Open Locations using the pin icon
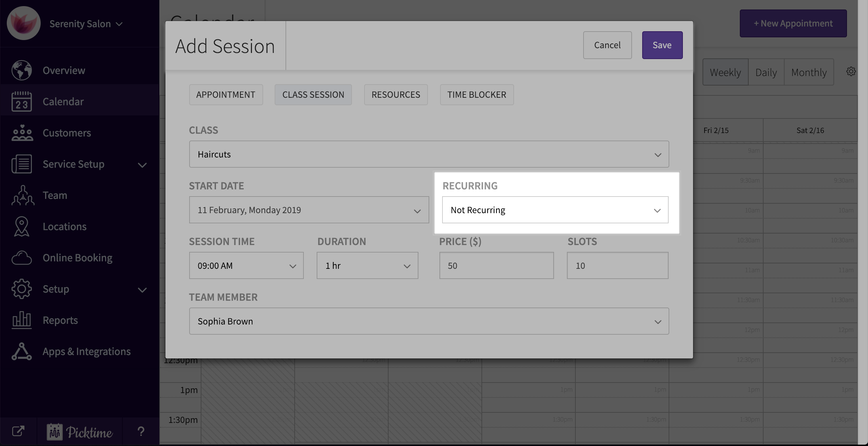The height and width of the screenshot is (446, 868). (x=22, y=226)
